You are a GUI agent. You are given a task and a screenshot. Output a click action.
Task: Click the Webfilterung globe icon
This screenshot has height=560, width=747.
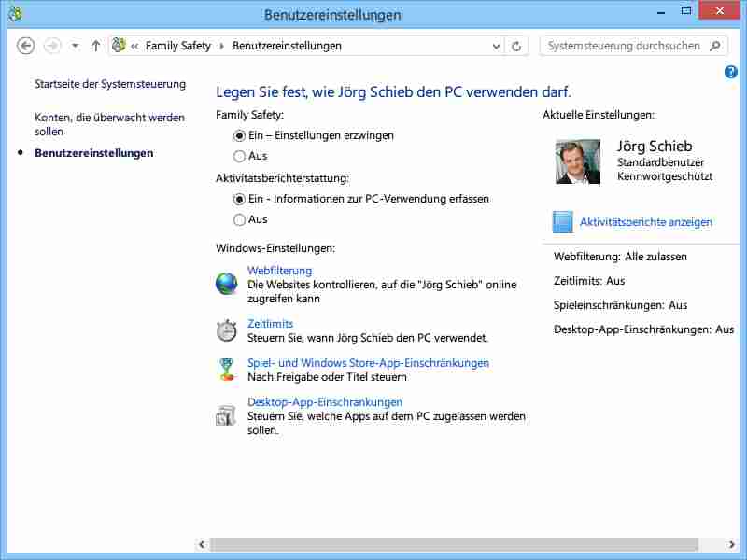click(x=226, y=284)
